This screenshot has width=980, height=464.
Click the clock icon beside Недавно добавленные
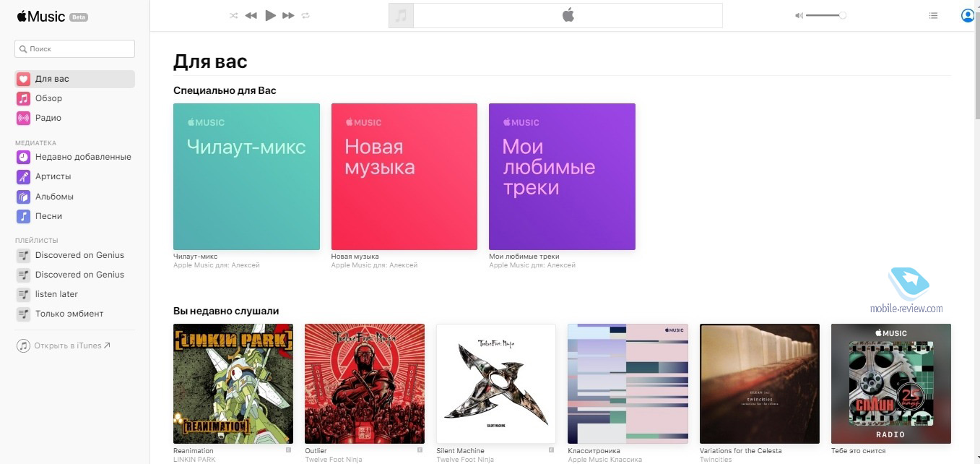click(x=24, y=157)
